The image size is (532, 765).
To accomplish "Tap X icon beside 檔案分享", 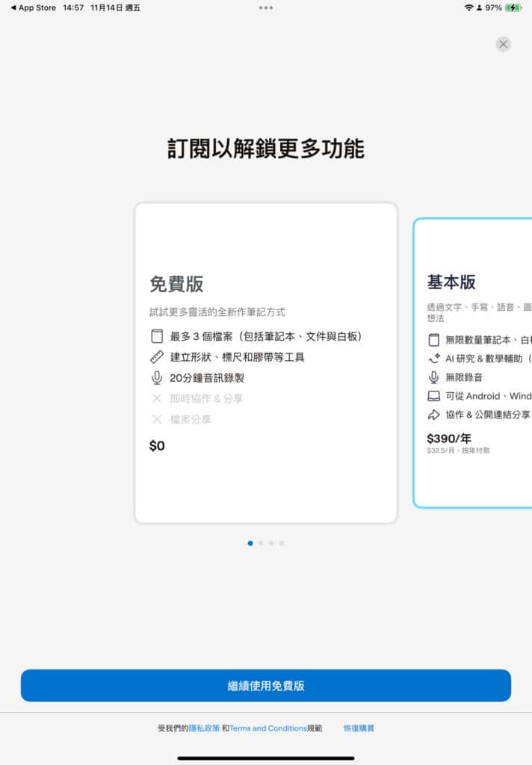I will tap(157, 419).
